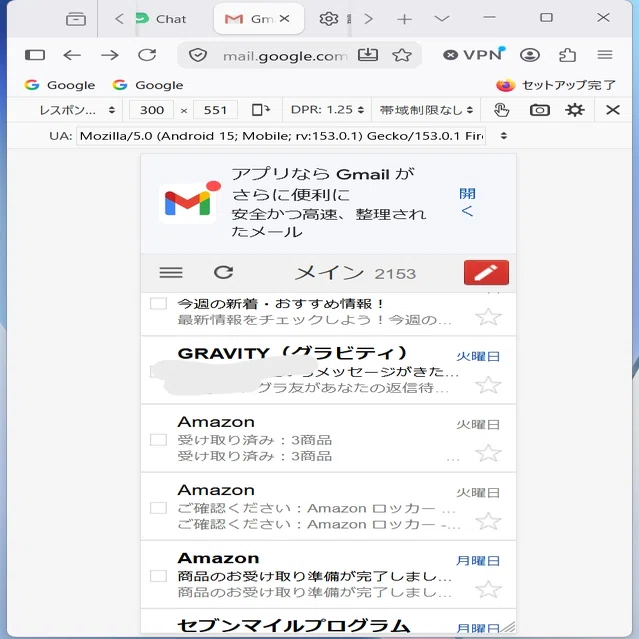Viewport: 639px width, 639px height.
Task: Open a new tab with plus button
Action: pyautogui.click(x=404, y=19)
